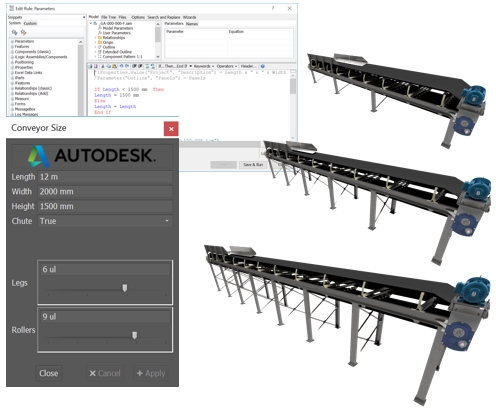Click the document icon second on editor toolbar
This screenshot has height=409, width=496.
[x=96, y=66]
